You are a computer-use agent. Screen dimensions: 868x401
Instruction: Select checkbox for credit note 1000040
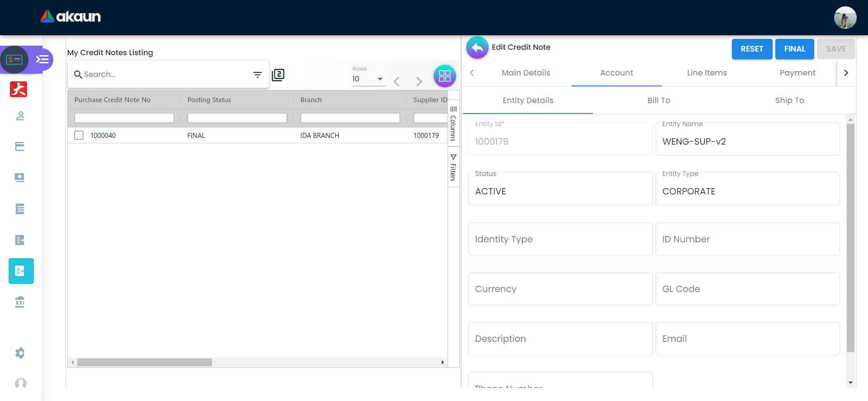pos(79,135)
